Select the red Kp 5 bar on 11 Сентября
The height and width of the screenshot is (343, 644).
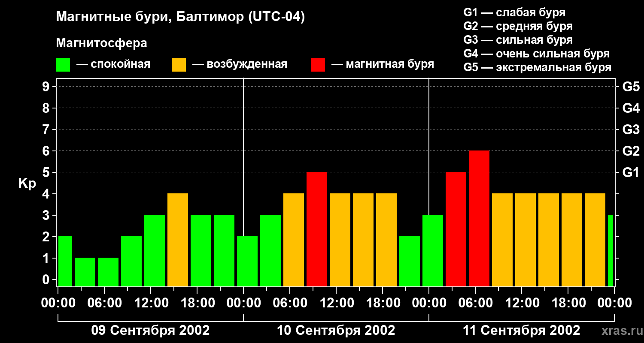pos(456,229)
